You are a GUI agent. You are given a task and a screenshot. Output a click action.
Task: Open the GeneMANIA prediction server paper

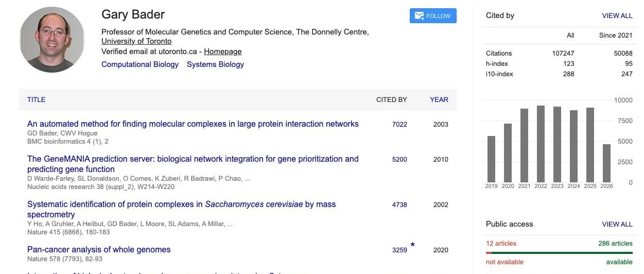[193, 164]
